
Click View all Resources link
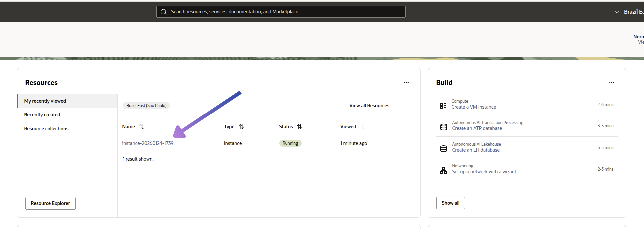coord(369,106)
